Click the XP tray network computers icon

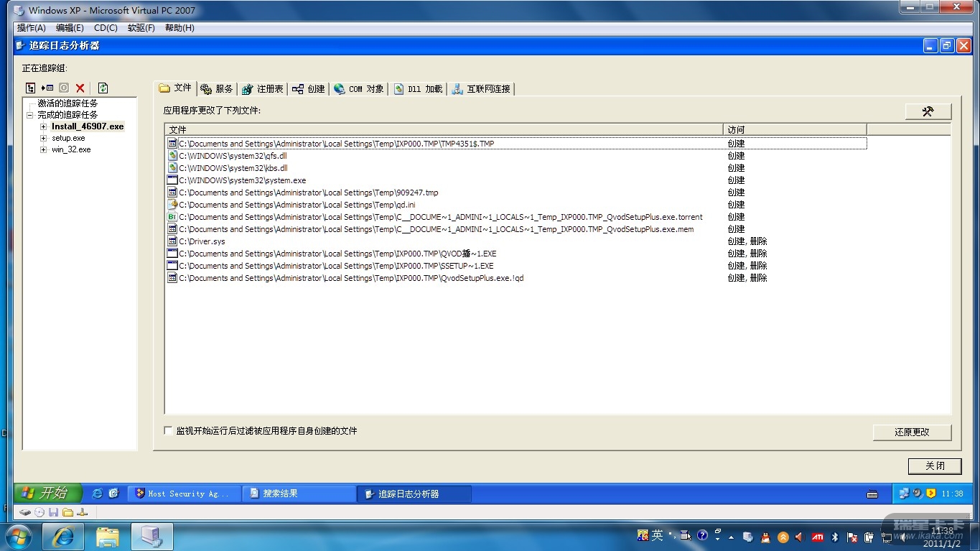pyautogui.click(x=905, y=494)
